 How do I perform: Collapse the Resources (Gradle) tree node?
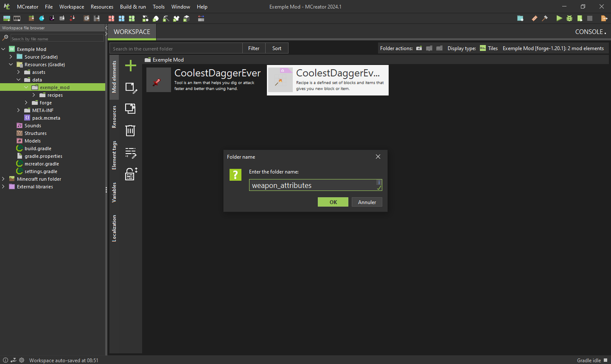click(x=11, y=64)
